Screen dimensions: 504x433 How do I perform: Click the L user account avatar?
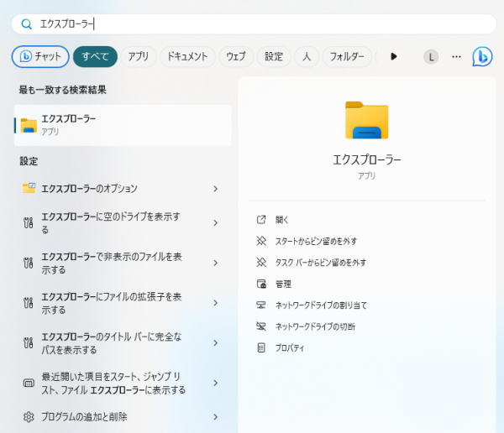(431, 57)
